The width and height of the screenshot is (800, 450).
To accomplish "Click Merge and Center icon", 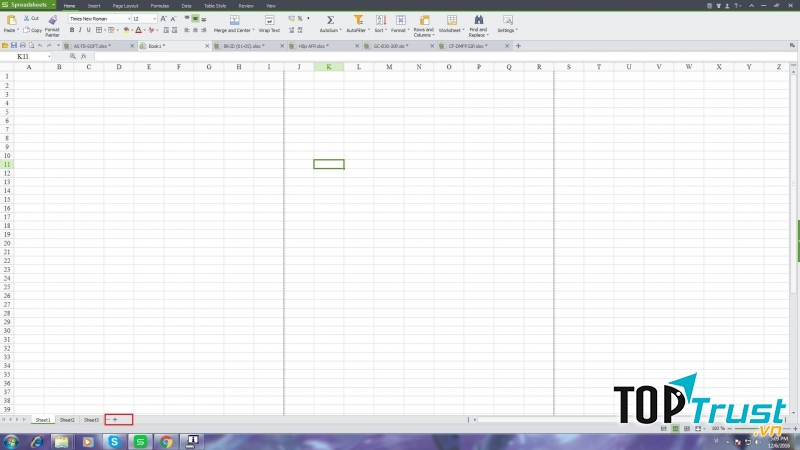I will point(234,20).
